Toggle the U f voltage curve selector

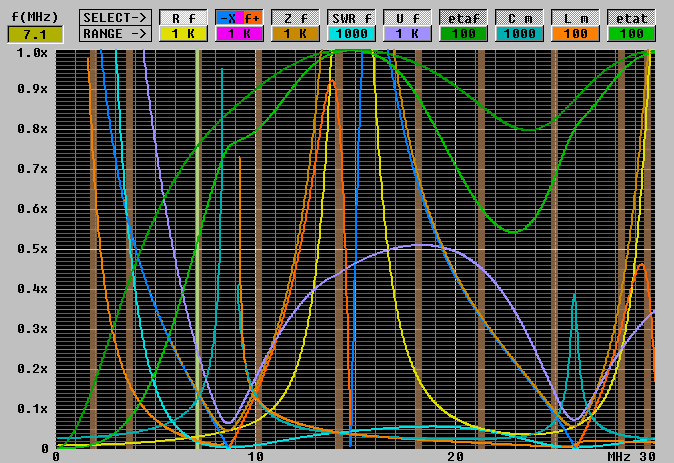click(407, 18)
